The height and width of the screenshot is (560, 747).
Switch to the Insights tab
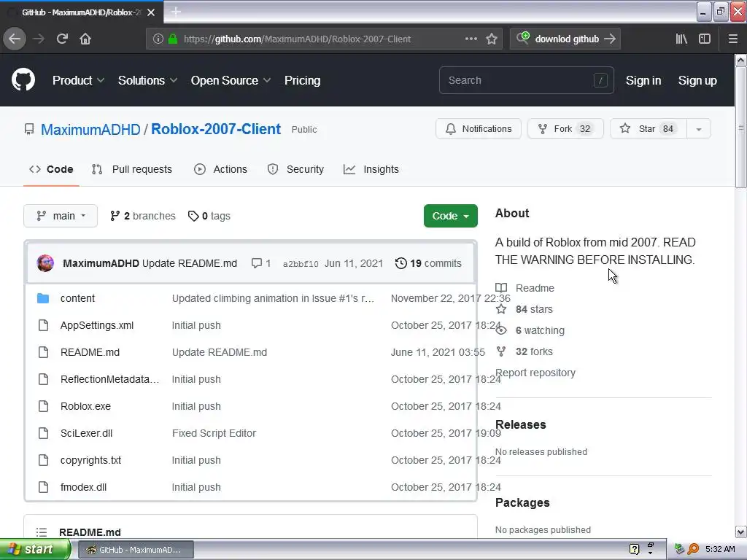pyautogui.click(x=371, y=169)
